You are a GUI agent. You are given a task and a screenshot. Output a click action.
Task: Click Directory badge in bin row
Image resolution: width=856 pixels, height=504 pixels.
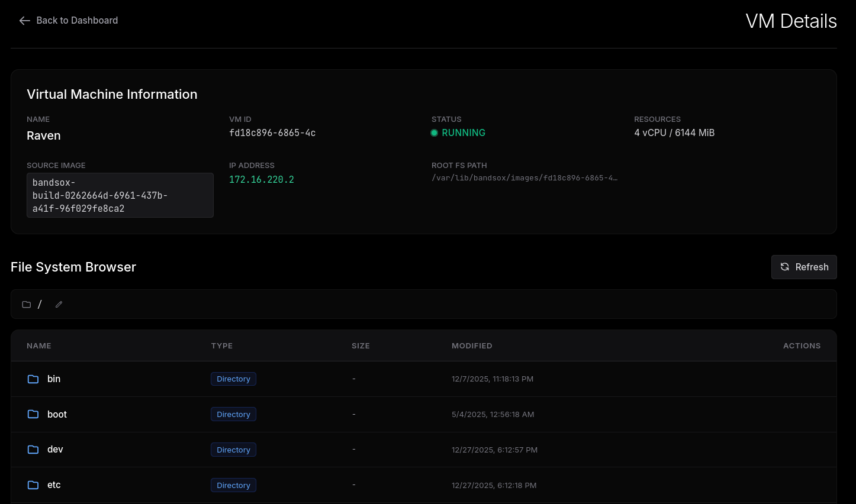pos(233,379)
